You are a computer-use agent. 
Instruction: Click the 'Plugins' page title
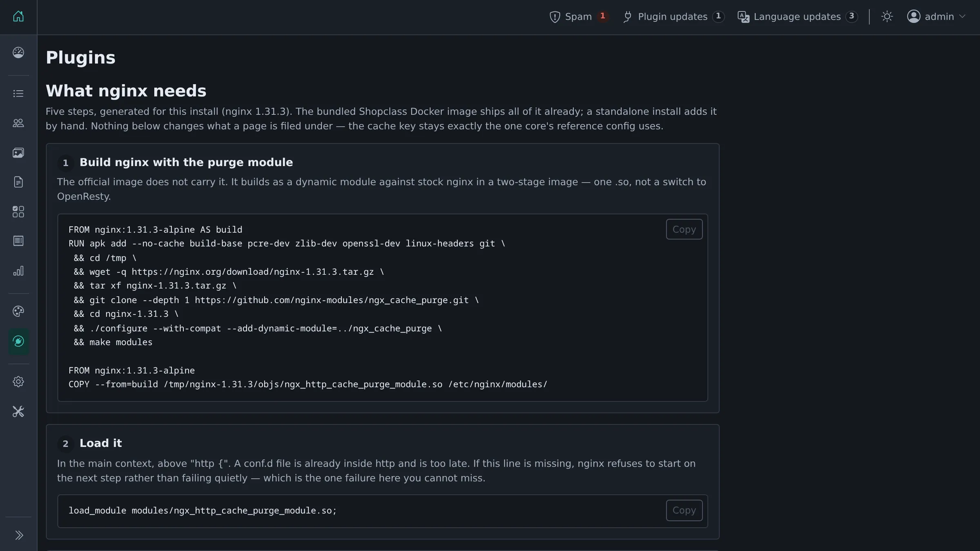pos(80,58)
